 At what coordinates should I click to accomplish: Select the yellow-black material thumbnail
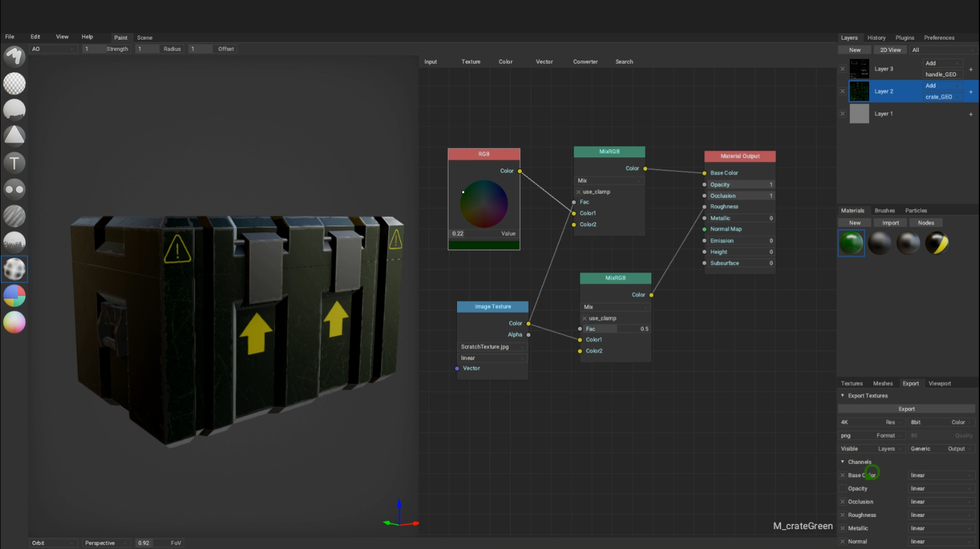click(937, 243)
